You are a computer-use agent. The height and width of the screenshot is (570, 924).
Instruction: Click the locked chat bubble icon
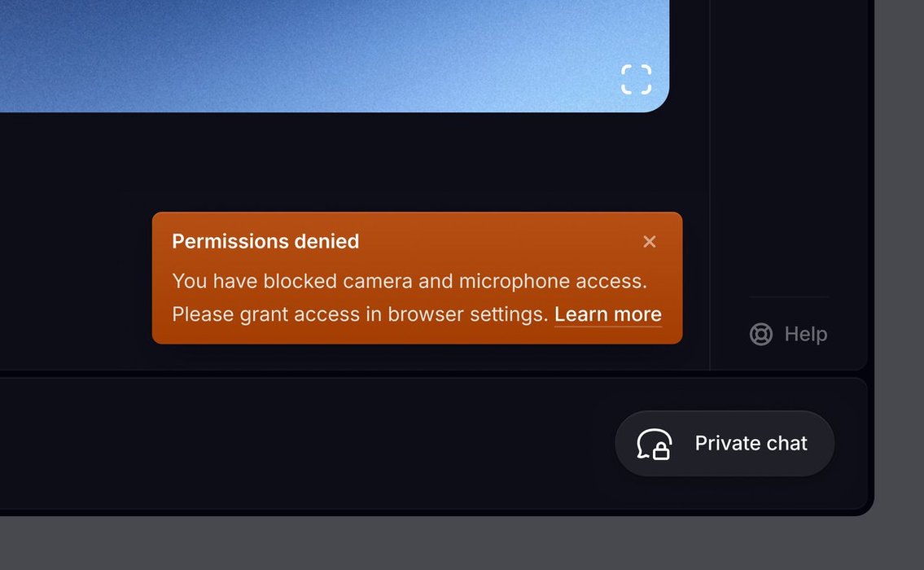coord(654,444)
